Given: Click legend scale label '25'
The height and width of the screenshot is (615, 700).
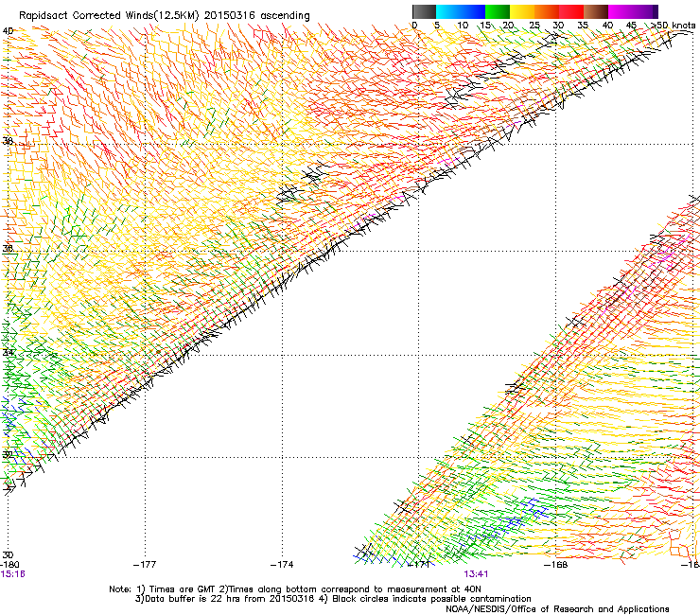Looking at the screenshot, I should [x=534, y=26].
